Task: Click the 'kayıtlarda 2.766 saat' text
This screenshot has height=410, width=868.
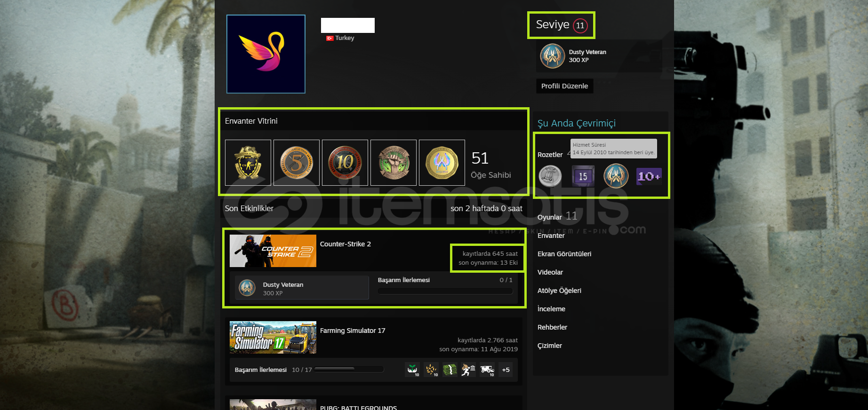Action: point(488,340)
